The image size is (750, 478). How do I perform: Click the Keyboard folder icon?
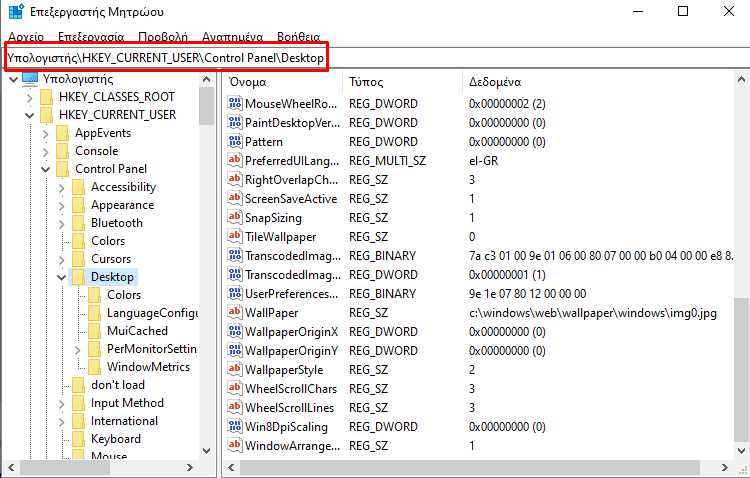78,439
